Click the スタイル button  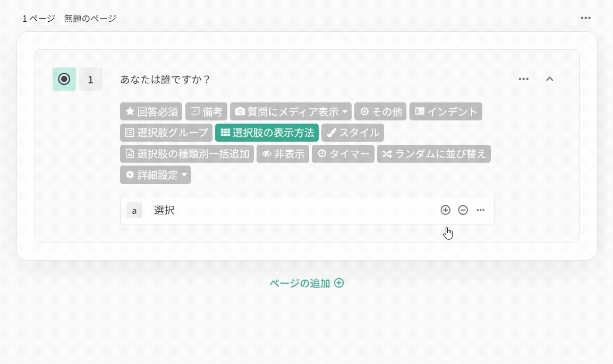353,133
